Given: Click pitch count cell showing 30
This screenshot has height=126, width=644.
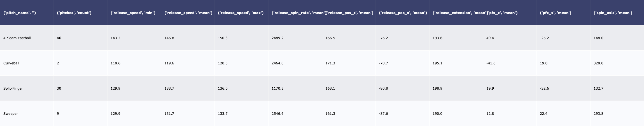Looking at the screenshot, I should (59, 88).
